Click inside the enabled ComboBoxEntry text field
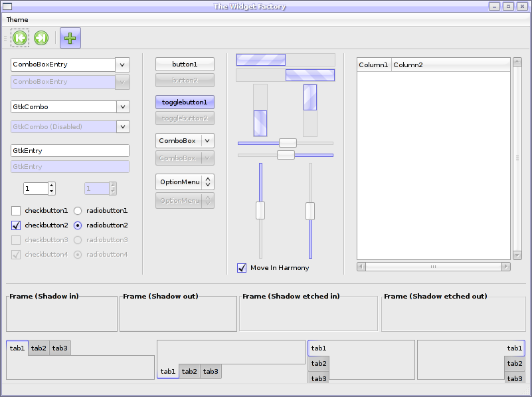 pos(63,65)
